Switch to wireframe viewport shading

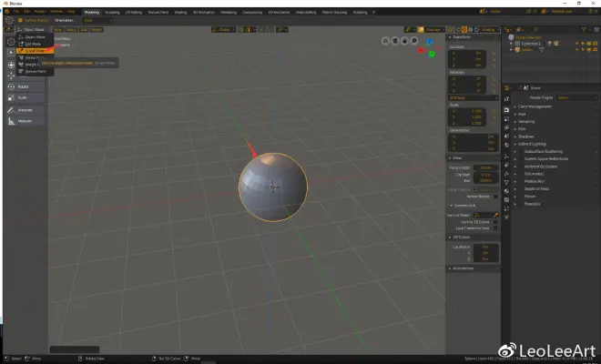click(458, 29)
